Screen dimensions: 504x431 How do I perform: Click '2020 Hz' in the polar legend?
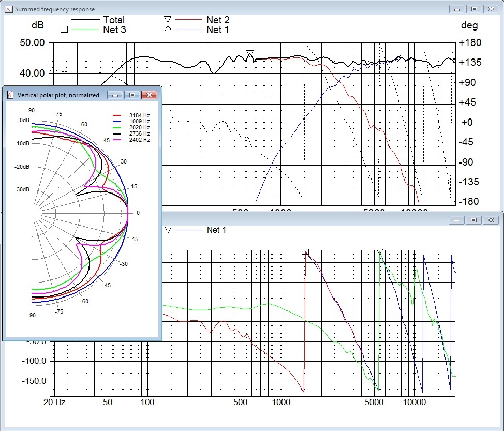pyautogui.click(x=140, y=127)
